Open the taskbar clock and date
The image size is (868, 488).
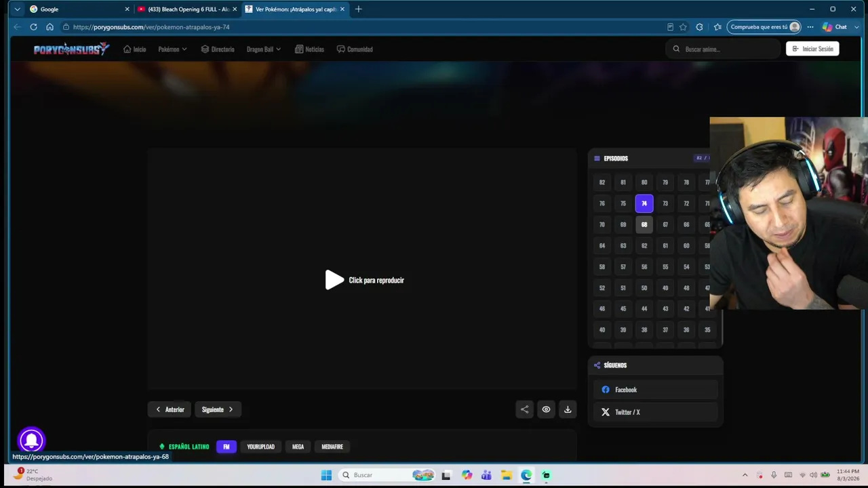848,475
